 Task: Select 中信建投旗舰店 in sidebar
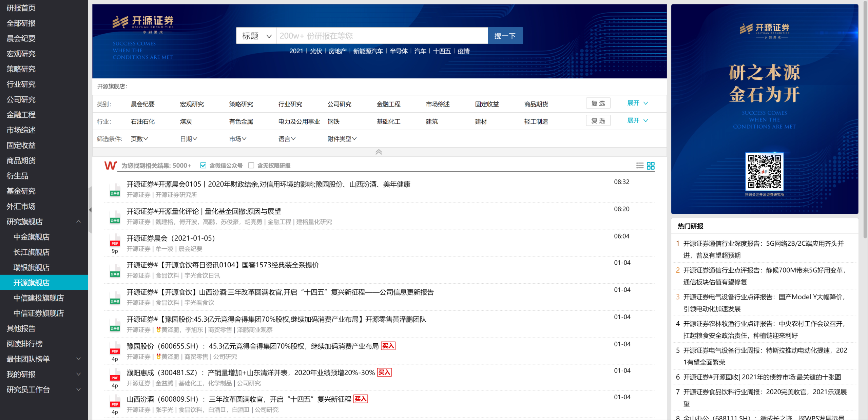39,298
